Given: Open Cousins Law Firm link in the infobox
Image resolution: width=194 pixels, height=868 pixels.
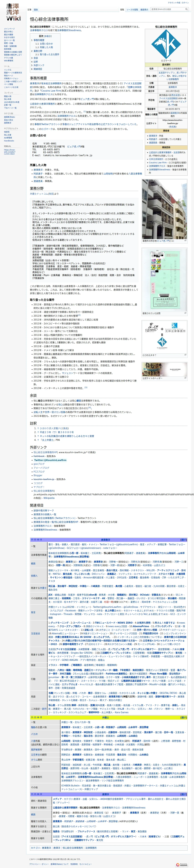Looking at the screenshot, I should click(x=158, y=162).
